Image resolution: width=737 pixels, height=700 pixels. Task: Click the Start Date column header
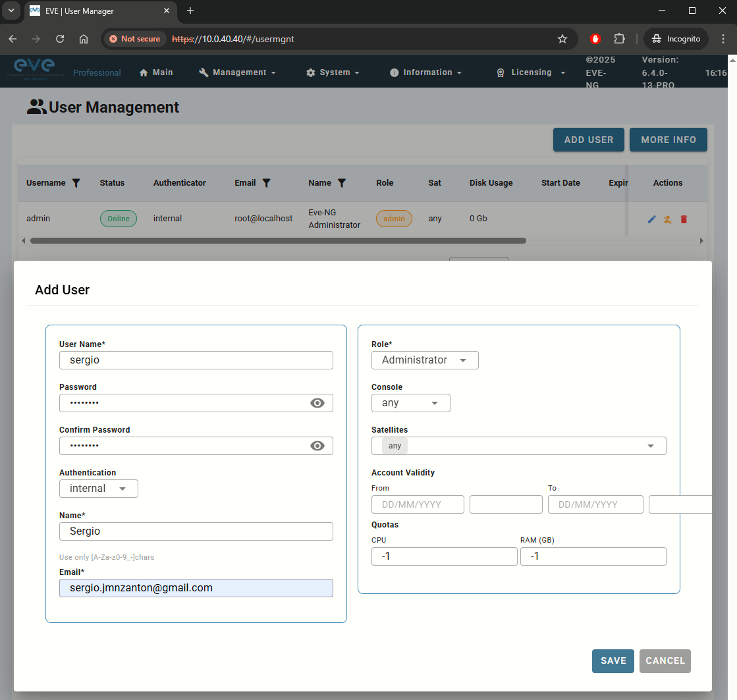click(560, 183)
